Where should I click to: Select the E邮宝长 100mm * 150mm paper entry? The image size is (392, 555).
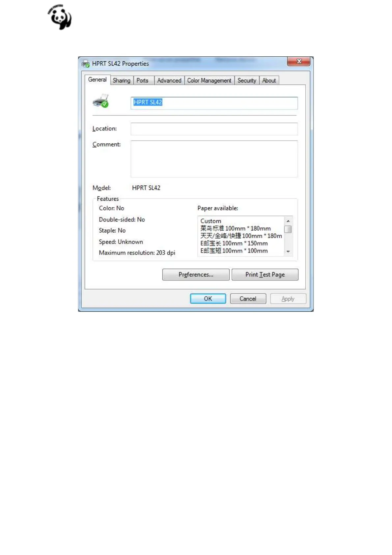(x=234, y=243)
